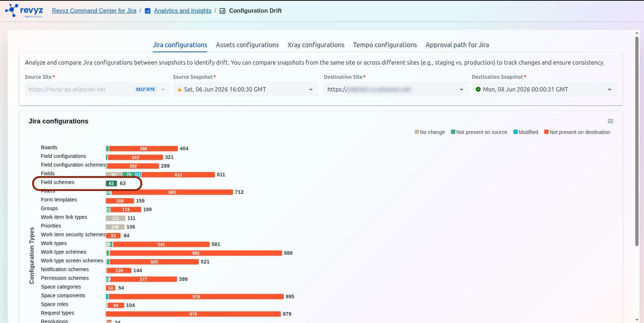Expand the Destination Site dropdown
This screenshot has width=644, height=323.
click(396, 89)
